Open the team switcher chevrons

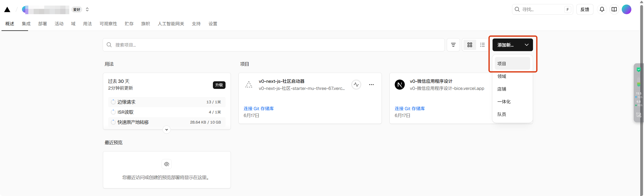87,9
